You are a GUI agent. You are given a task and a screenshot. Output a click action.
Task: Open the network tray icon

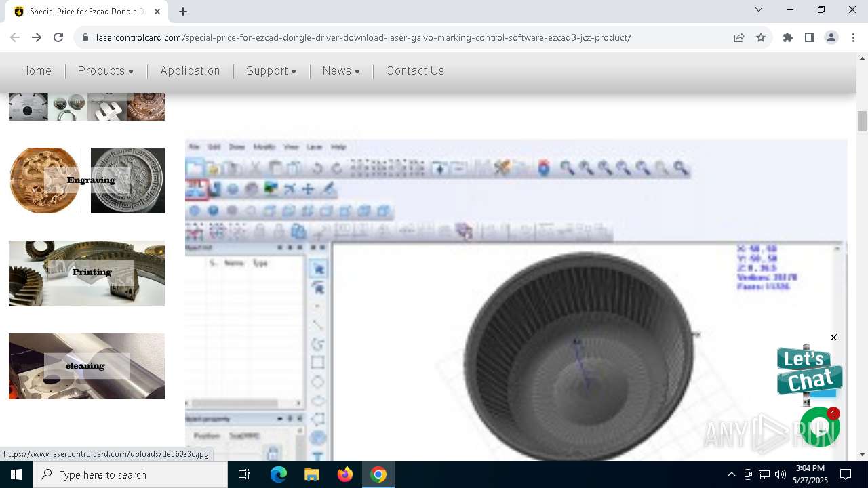click(764, 474)
